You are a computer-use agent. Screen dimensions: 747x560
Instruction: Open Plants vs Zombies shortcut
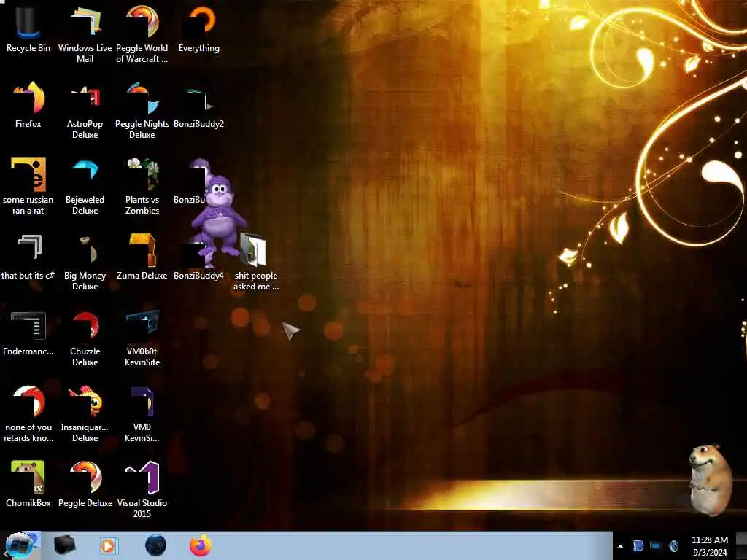click(x=142, y=186)
